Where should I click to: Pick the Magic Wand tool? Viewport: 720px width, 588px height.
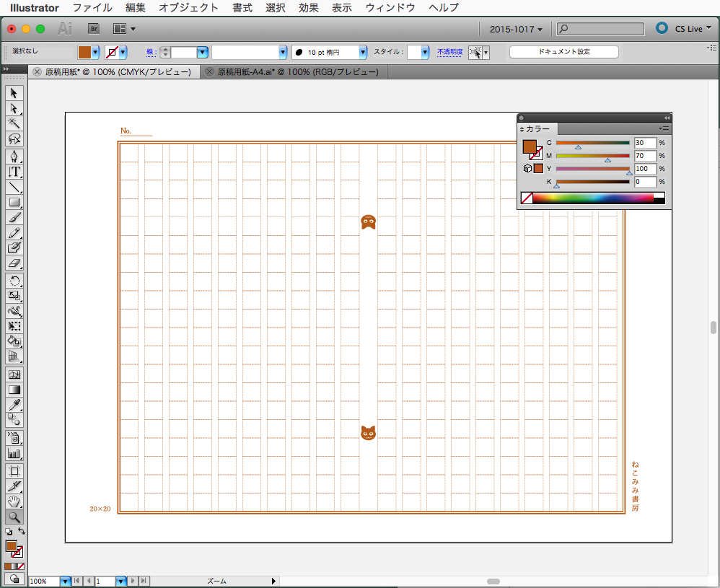point(14,123)
